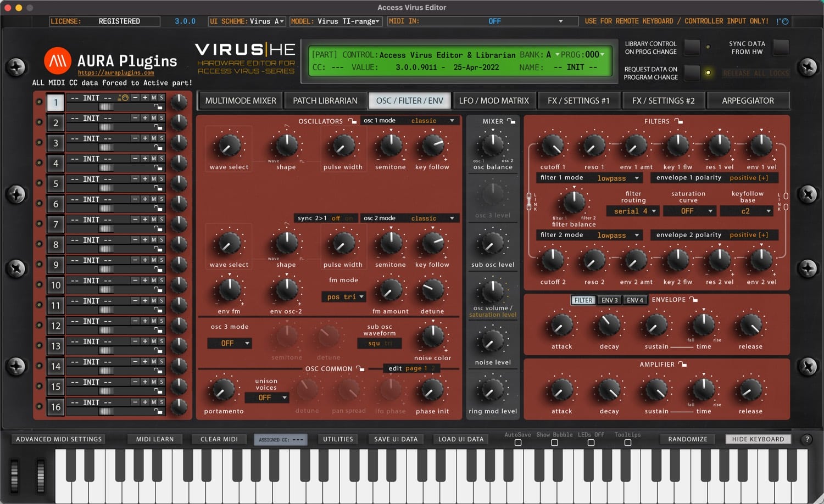Image resolution: width=824 pixels, height=504 pixels.
Task: Toggle Library Control on Prog Change
Action: (692, 47)
